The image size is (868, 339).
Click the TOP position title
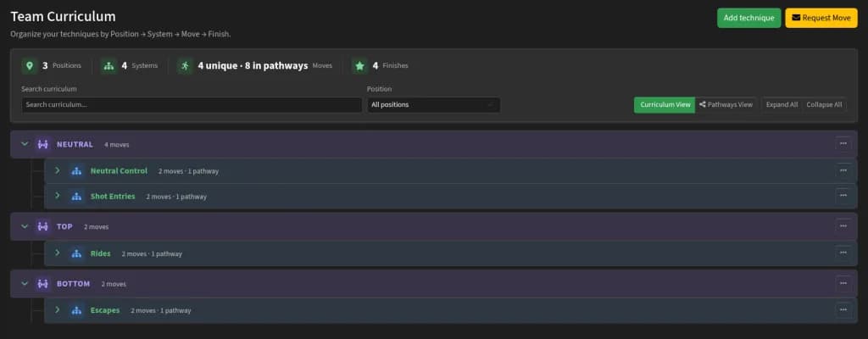64,226
